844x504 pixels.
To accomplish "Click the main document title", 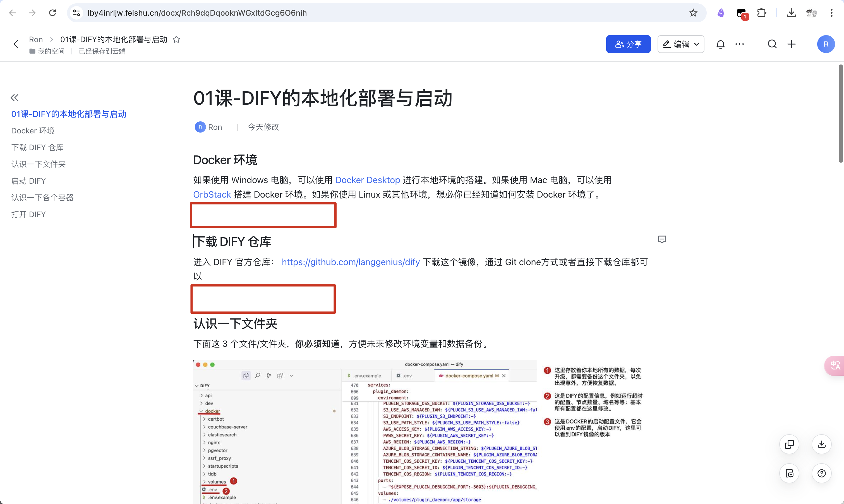I will [323, 98].
